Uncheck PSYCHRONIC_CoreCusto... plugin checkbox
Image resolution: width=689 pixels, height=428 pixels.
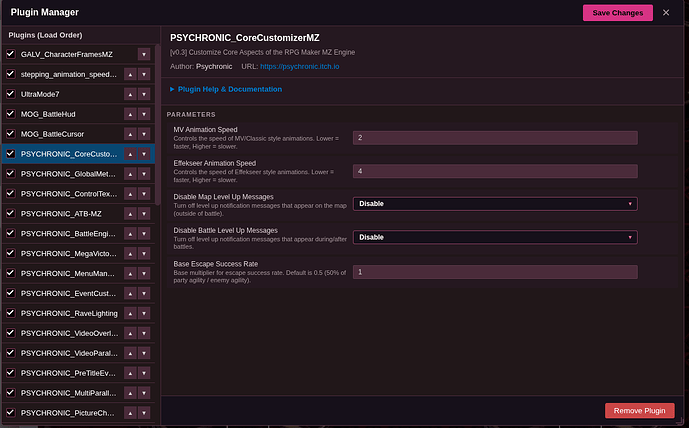[11, 154]
